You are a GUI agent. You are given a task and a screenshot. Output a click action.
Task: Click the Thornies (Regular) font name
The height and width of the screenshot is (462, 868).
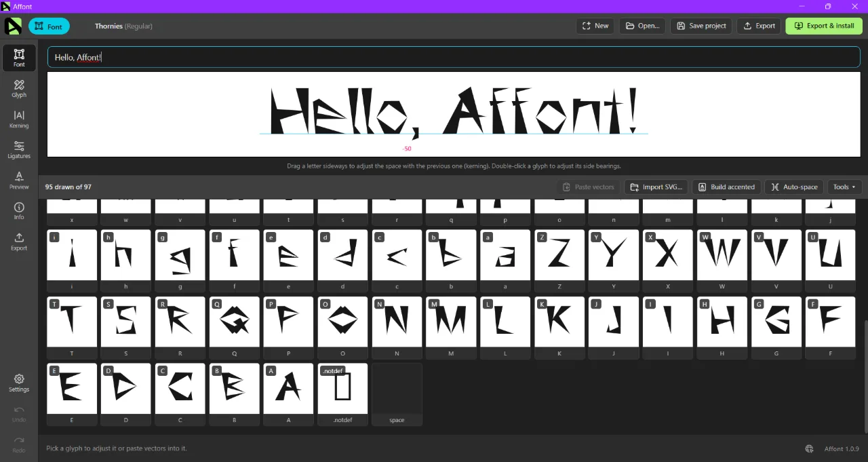(123, 26)
